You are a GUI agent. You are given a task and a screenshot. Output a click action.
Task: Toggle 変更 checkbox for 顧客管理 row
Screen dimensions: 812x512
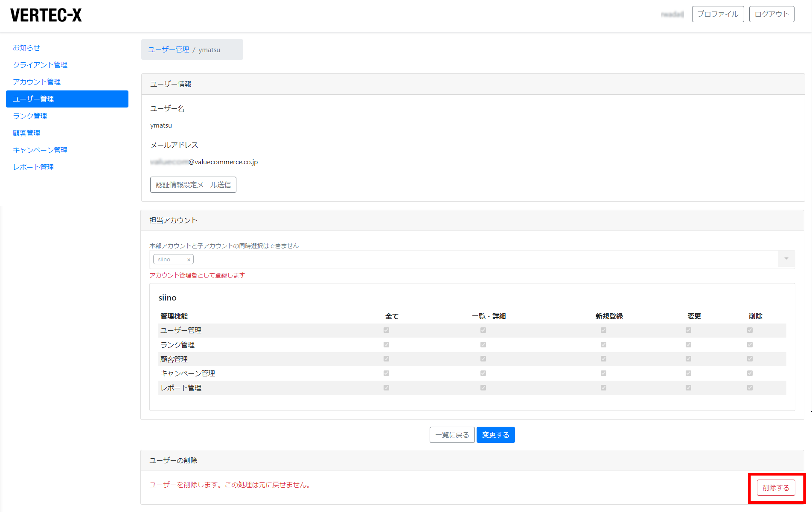click(688, 359)
